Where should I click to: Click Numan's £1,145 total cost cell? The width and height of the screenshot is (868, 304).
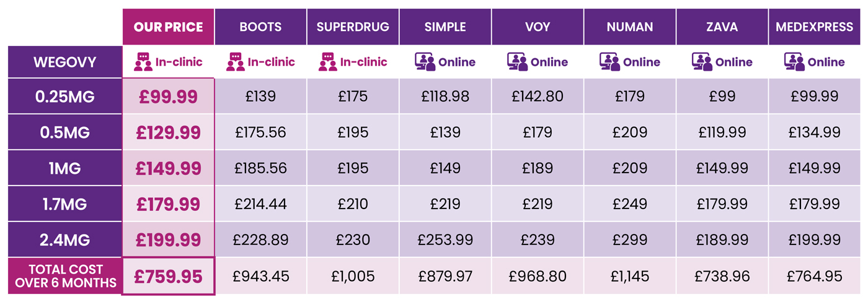[x=630, y=276]
